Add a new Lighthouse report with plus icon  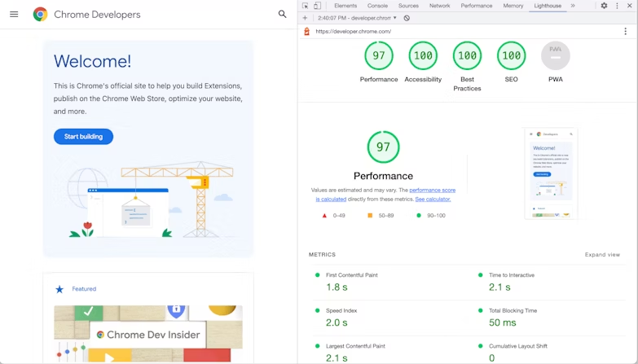point(306,18)
